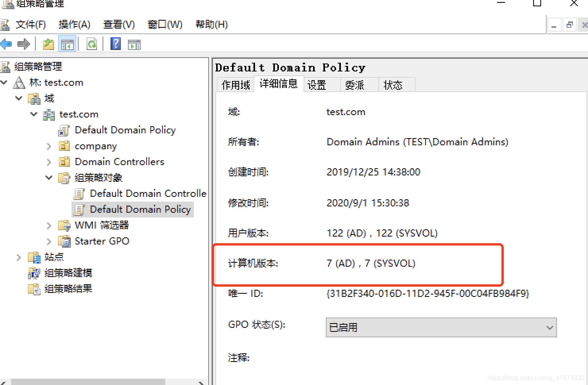588x385 pixels.
Task: Open the 操作(A) menu
Action: point(74,25)
